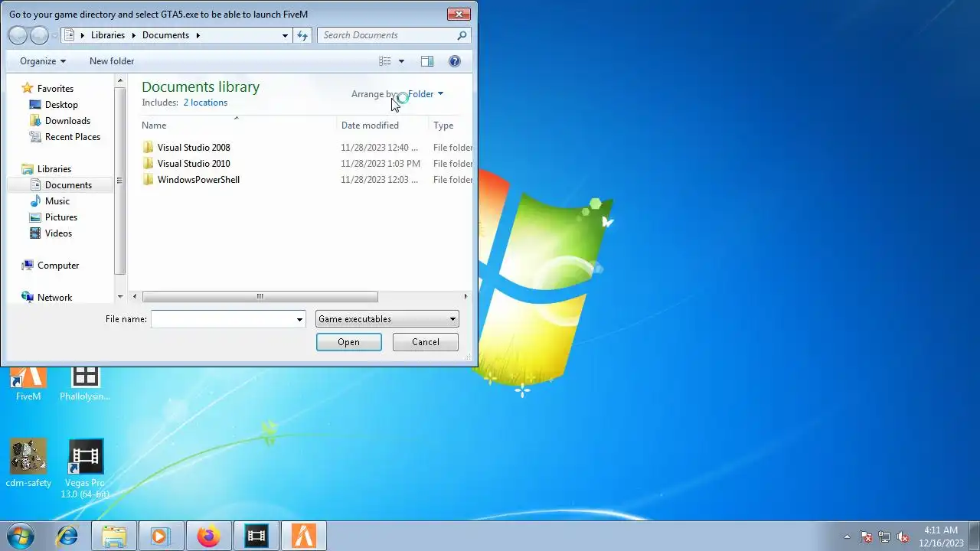Click the Open button
The width and height of the screenshot is (980, 551).
coord(349,342)
